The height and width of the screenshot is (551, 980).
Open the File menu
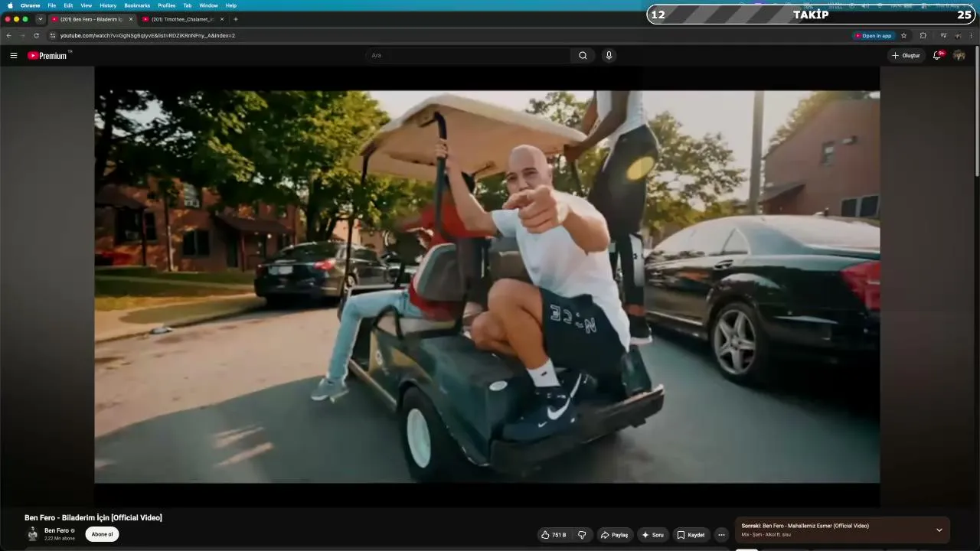[52, 5]
